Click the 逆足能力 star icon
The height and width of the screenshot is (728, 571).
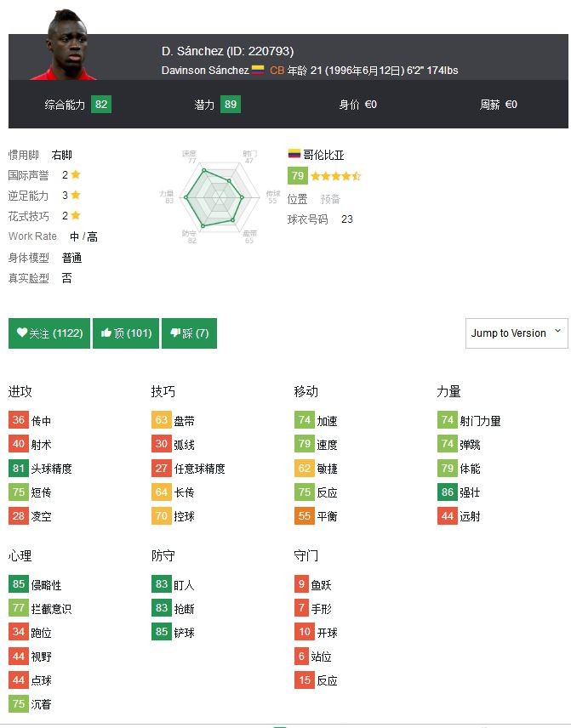[x=76, y=196]
